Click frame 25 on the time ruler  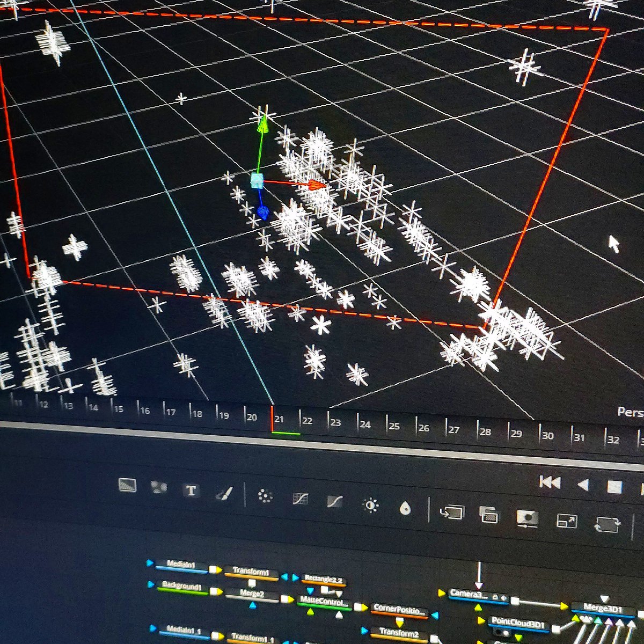394,426
